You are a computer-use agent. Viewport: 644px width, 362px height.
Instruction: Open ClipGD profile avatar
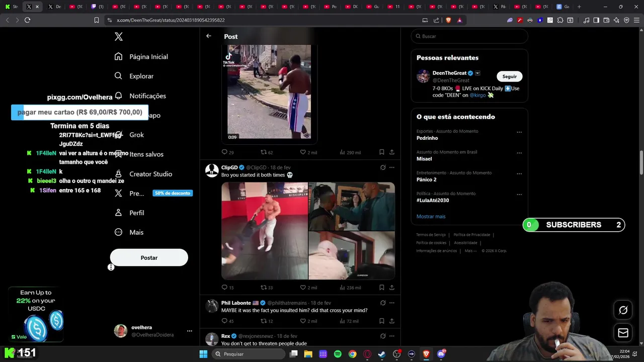(x=212, y=170)
